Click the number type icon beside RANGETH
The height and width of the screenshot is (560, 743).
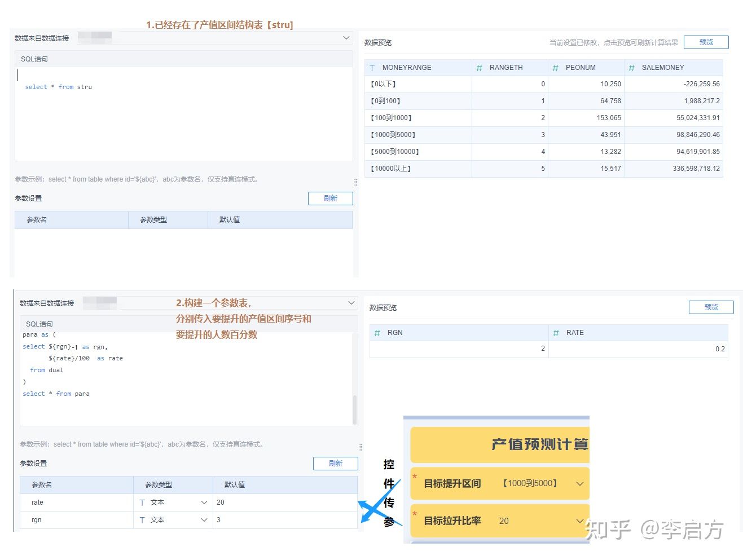click(479, 68)
